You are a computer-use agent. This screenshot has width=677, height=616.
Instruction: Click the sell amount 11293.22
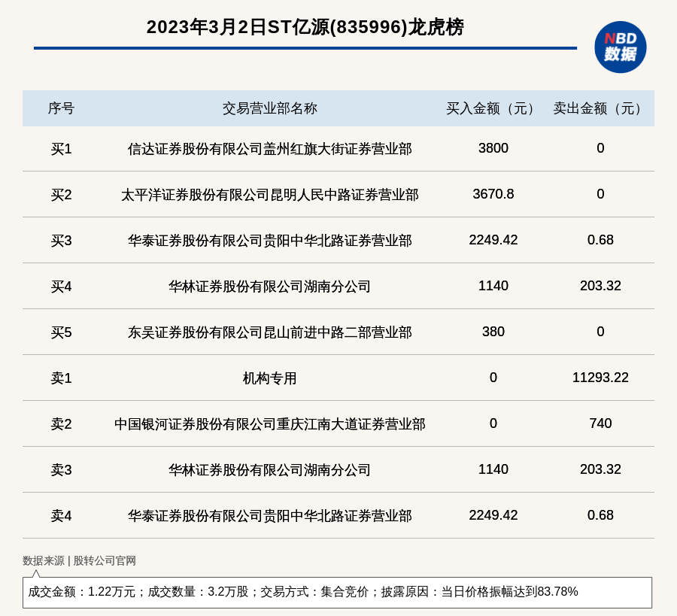(x=600, y=378)
